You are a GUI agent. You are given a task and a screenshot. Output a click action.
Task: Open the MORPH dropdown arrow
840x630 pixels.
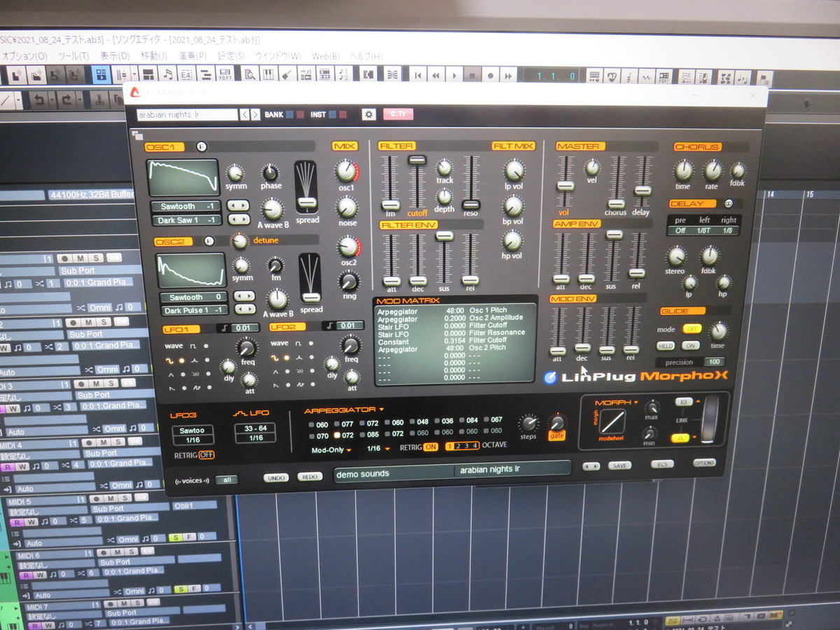coord(636,402)
